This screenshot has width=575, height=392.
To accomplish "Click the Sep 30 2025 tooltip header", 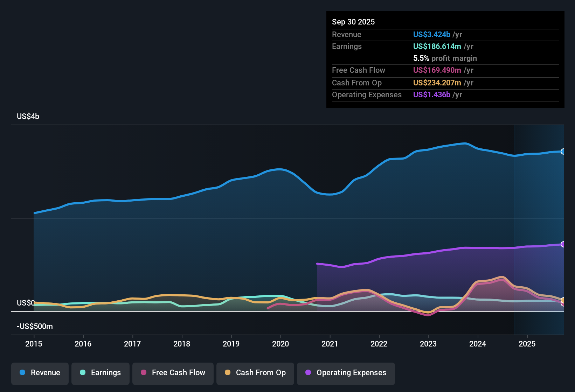I will (x=353, y=22).
